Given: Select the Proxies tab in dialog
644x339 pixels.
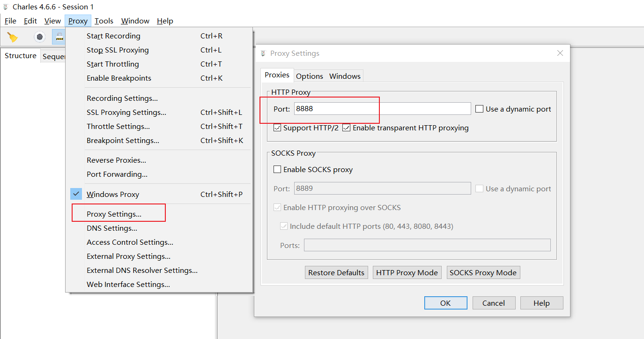Looking at the screenshot, I should coord(277,75).
